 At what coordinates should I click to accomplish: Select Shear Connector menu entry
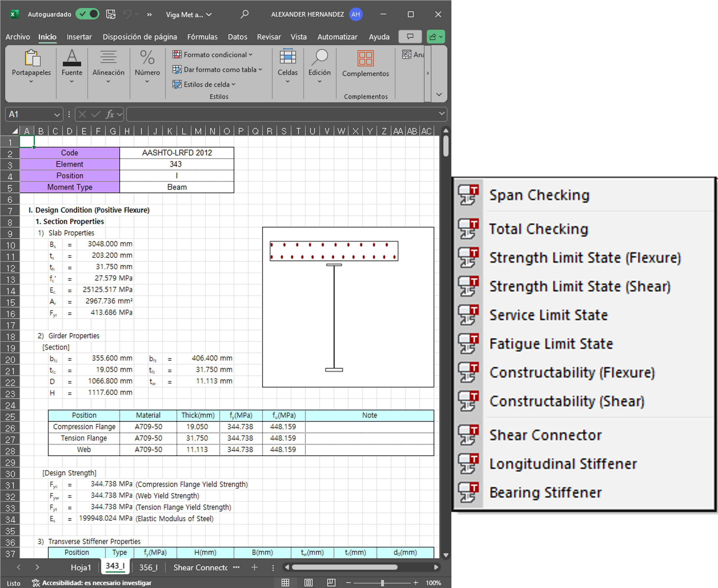584,435
